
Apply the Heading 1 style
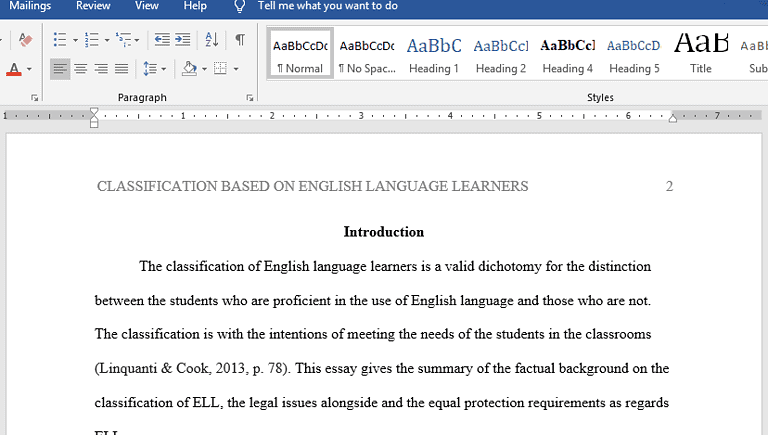pos(434,54)
